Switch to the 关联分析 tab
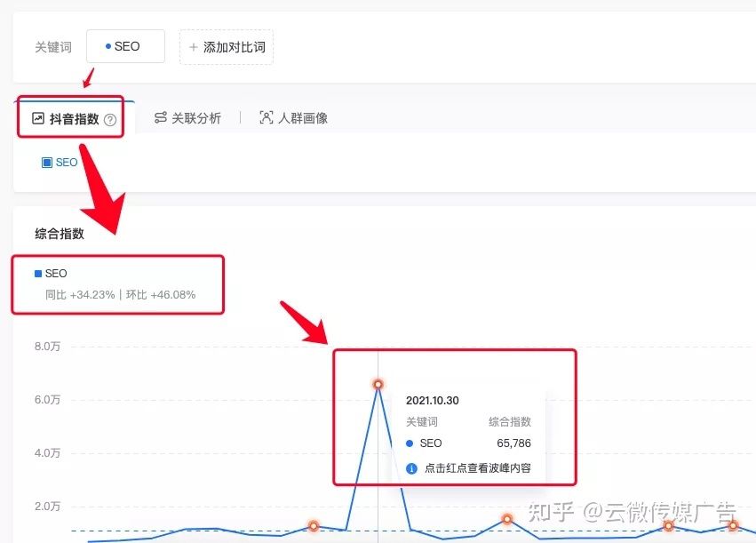 188,116
